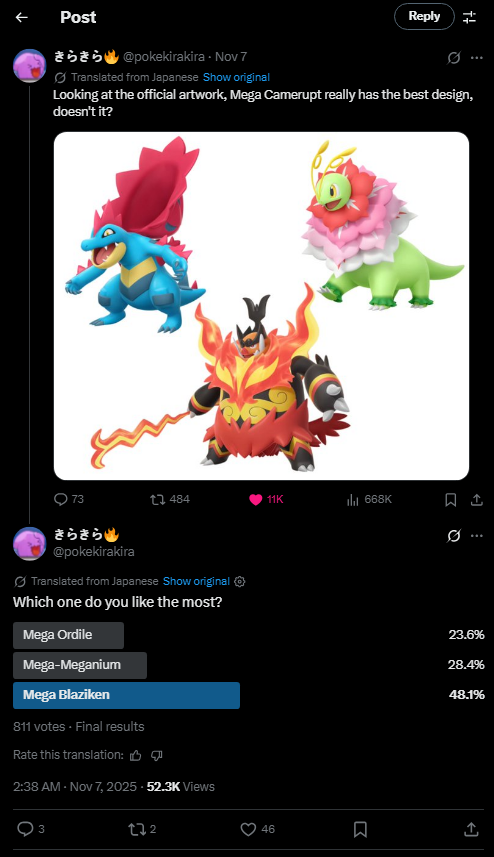Rate translation with thumbs down
Screen dimensions: 494x857
click(x=157, y=755)
